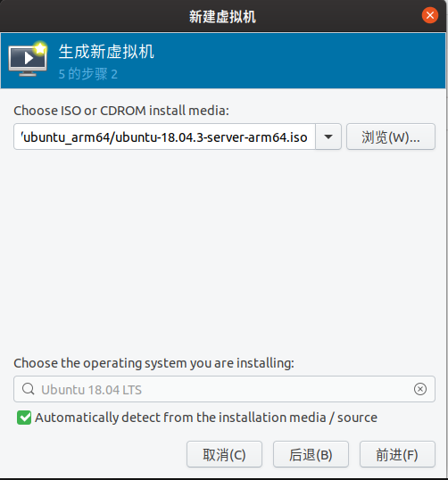Viewport: 448px width, 480px height.
Task: Cancel the wizard with 取消(C)
Action: [x=224, y=454]
